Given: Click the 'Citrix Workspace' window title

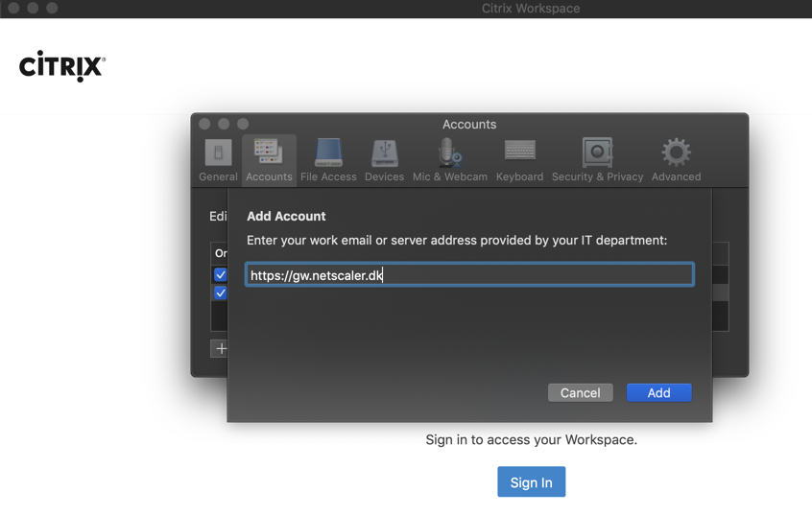Looking at the screenshot, I should [x=531, y=9].
